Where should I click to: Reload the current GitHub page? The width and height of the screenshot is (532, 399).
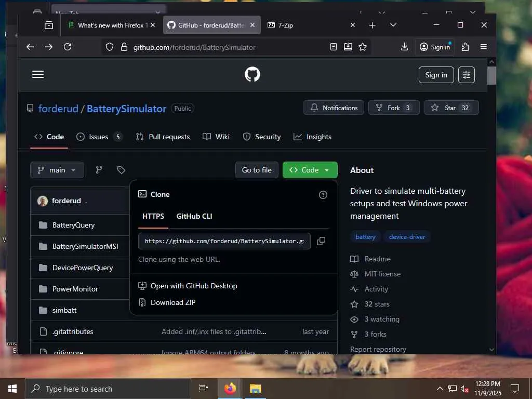(68, 47)
